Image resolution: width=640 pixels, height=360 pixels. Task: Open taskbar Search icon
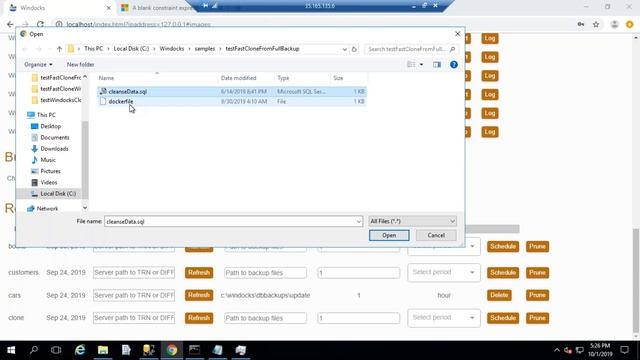[34, 350]
